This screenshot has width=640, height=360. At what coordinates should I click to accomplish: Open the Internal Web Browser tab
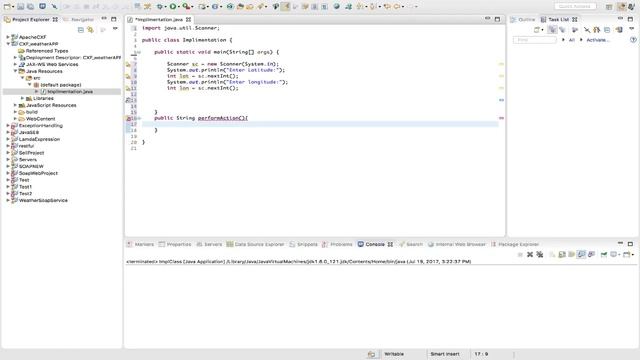457,244
